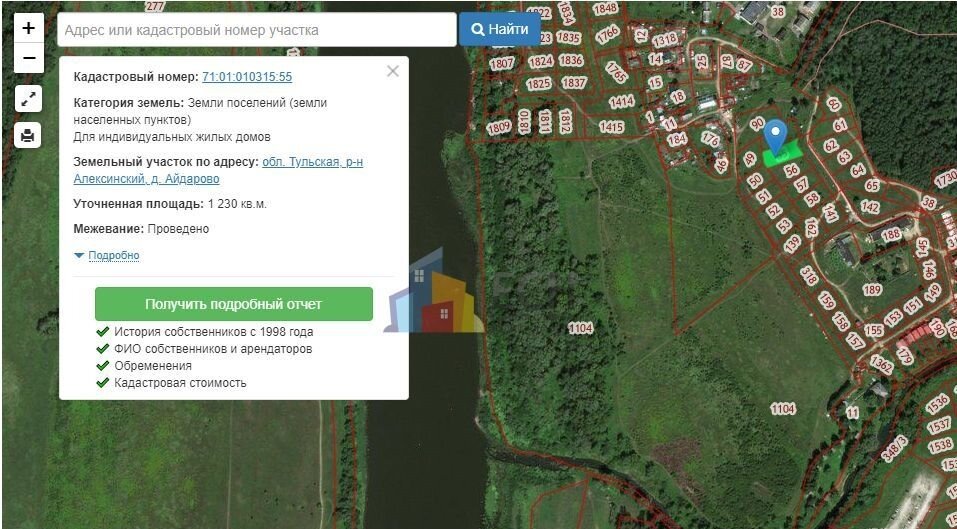Click parcel 1536 on the map

point(937,404)
